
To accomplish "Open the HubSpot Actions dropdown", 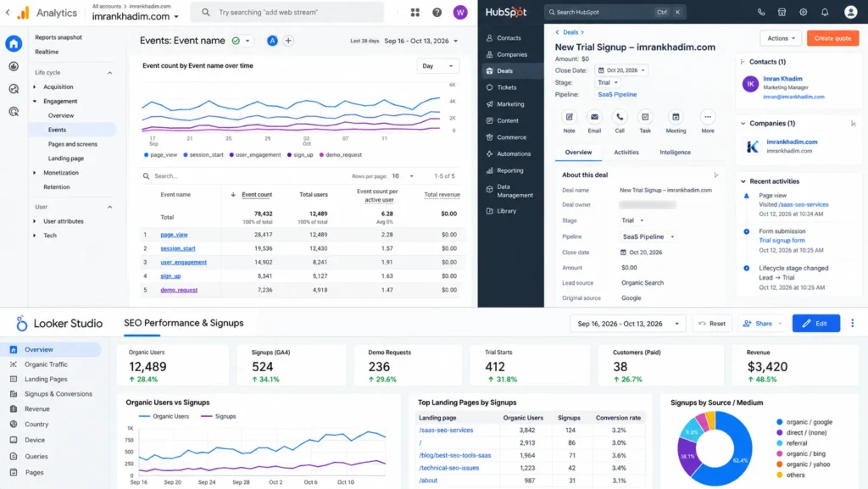I will [781, 38].
